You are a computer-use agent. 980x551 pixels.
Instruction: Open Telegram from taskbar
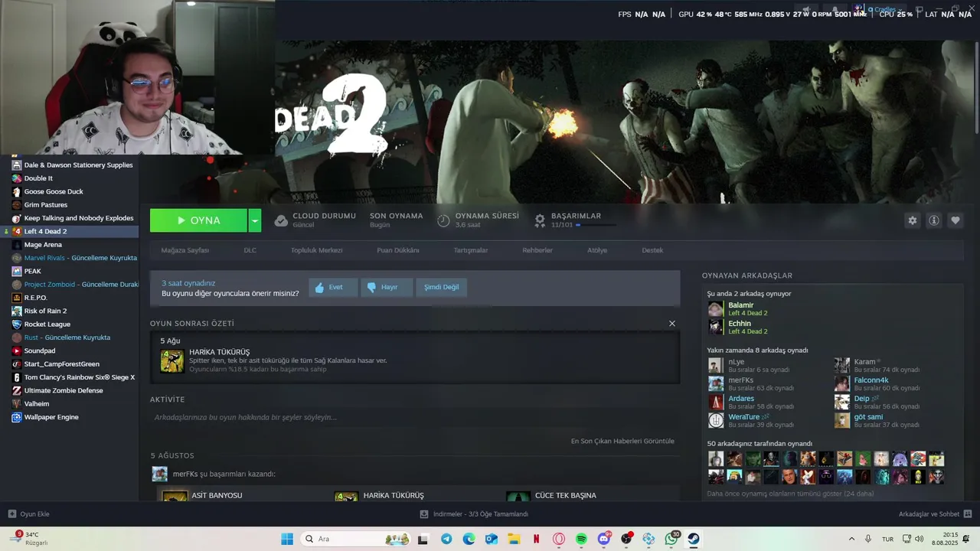pyautogui.click(x=446, y=539)
